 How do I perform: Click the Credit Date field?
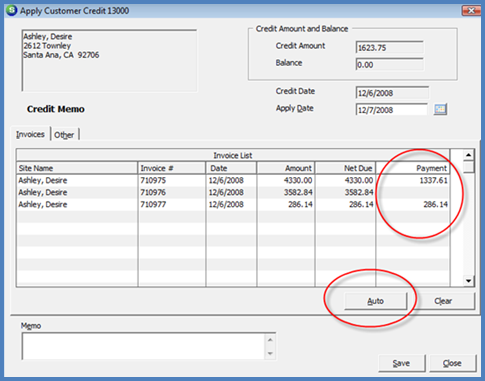[392, 93]
